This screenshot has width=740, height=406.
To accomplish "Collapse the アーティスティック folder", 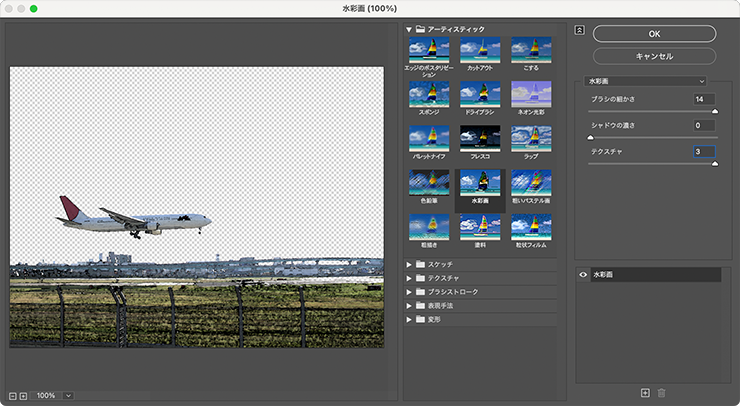I will tap(409, 29).
